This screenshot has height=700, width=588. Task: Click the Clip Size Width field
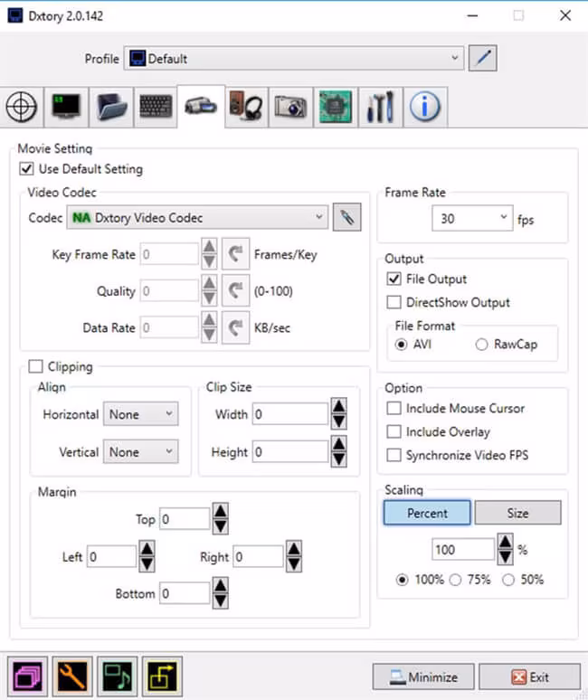(x=290, y=414)
